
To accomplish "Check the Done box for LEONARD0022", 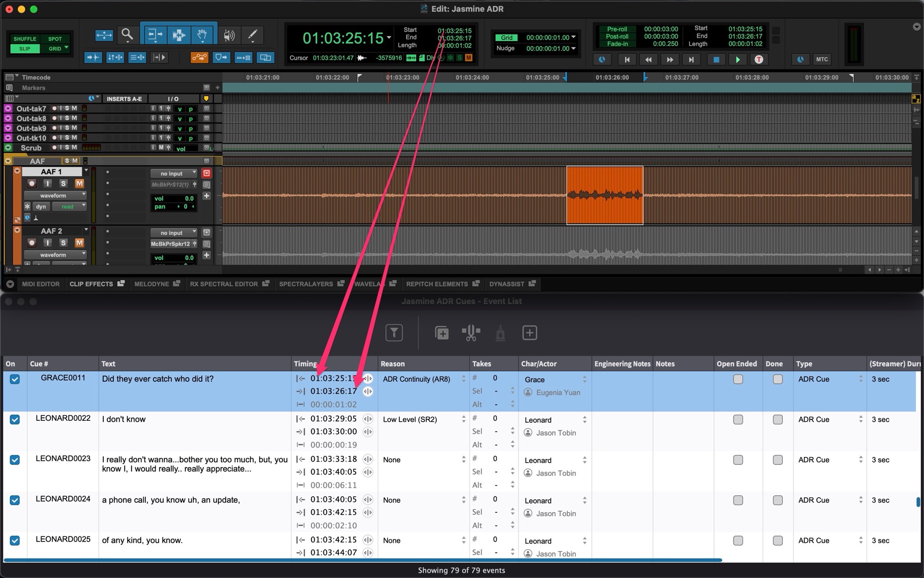I will 778,420.
